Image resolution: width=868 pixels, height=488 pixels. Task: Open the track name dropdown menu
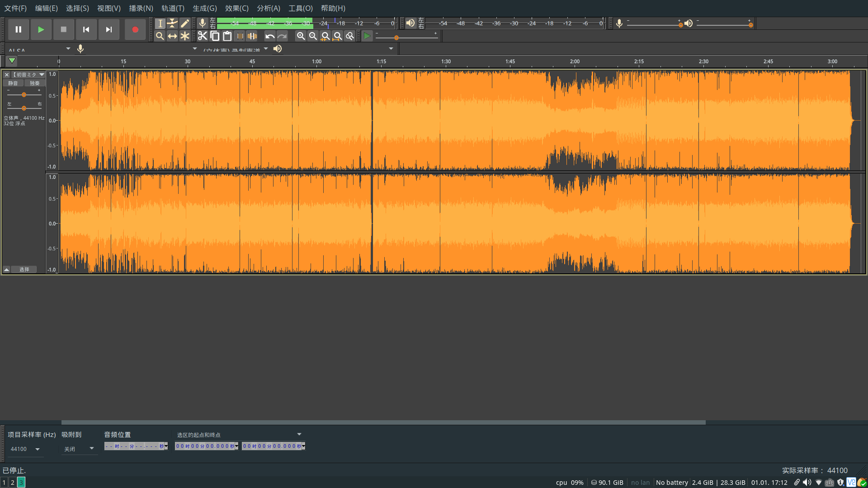point(42,75)
